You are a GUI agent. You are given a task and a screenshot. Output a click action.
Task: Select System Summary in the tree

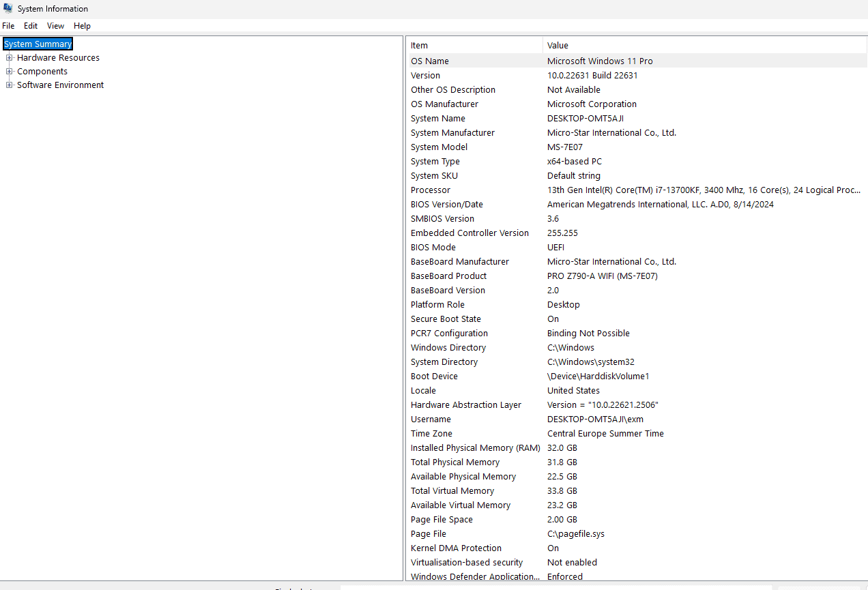click(38, 44)
